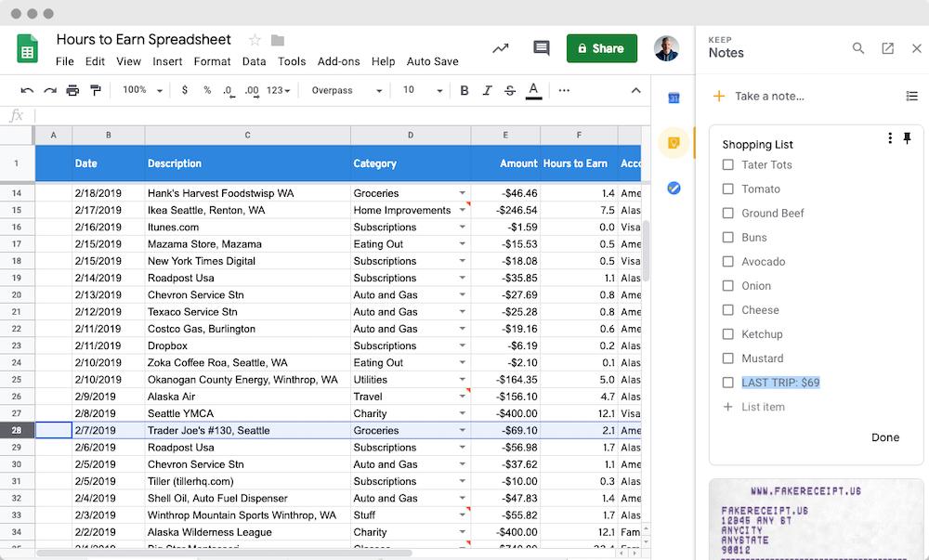Decrease decimal places
Screen dimensions: 929x560
click(x=229, y=91)
